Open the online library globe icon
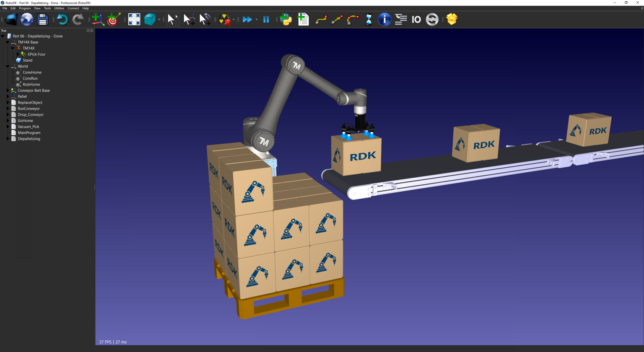The image size is (644, 352). pyautogui.click(x=26, y=19)
